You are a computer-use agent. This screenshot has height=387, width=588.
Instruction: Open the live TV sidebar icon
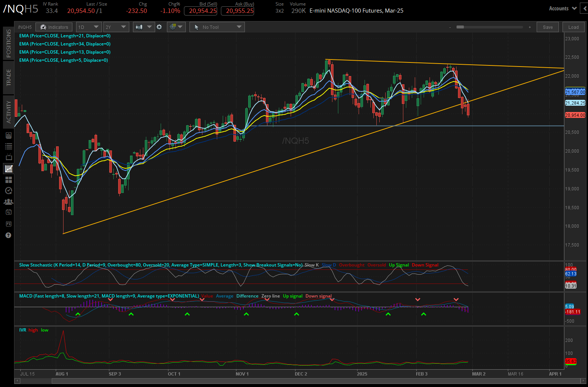click(8, 157)
